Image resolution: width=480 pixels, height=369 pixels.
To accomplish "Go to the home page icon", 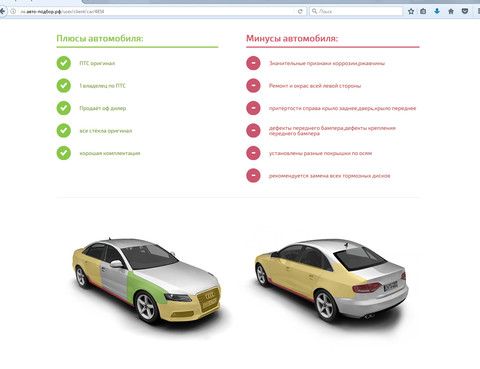I will (x=451, y=11).
